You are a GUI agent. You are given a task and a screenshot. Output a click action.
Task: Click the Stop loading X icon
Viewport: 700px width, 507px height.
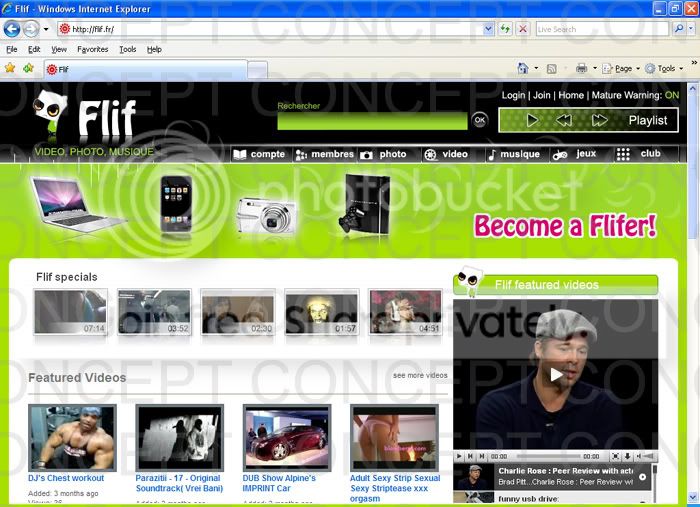point(522,29)
